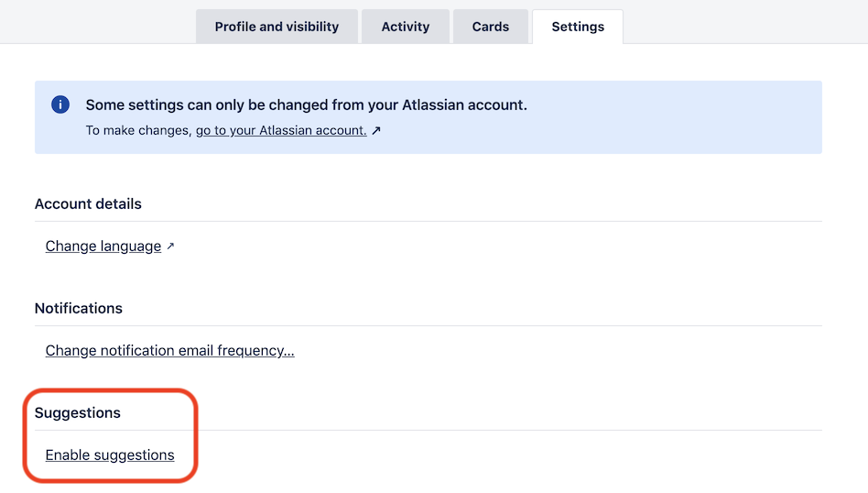Open the Change language link
Screen dimensions: 868x493
(x=103, y=246)
